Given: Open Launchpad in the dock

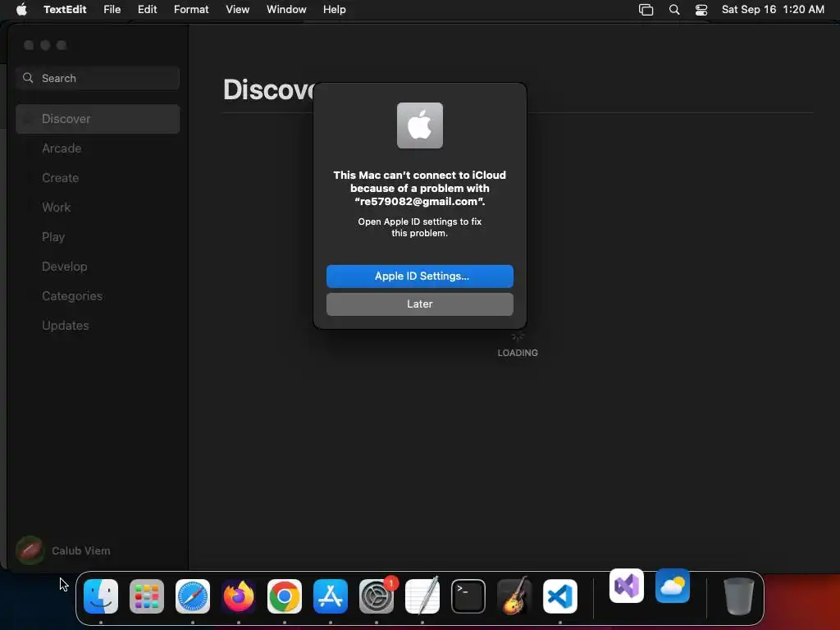Looking at the screenshot, I should click(x=147, y=596).
